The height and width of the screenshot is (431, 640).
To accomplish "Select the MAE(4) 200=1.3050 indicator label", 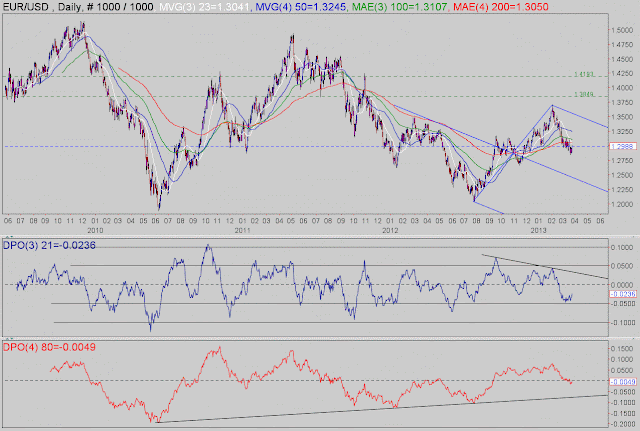I will [500, 7].
